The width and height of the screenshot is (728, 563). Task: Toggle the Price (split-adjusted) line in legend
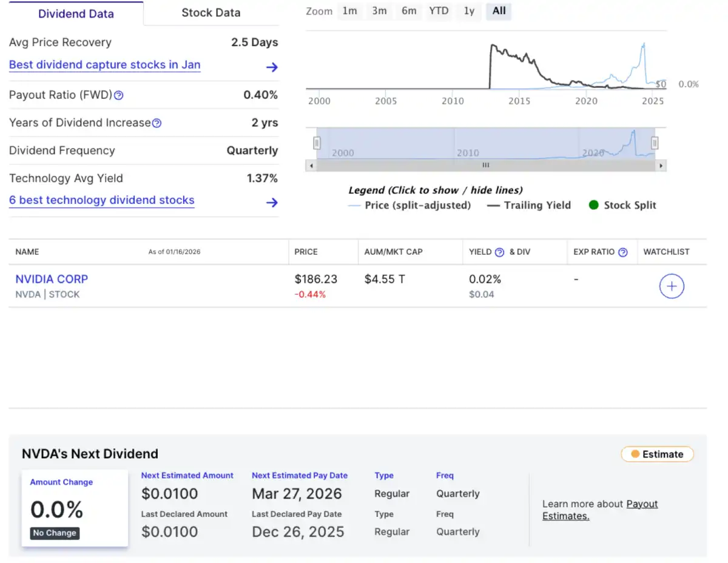(409, 205)
